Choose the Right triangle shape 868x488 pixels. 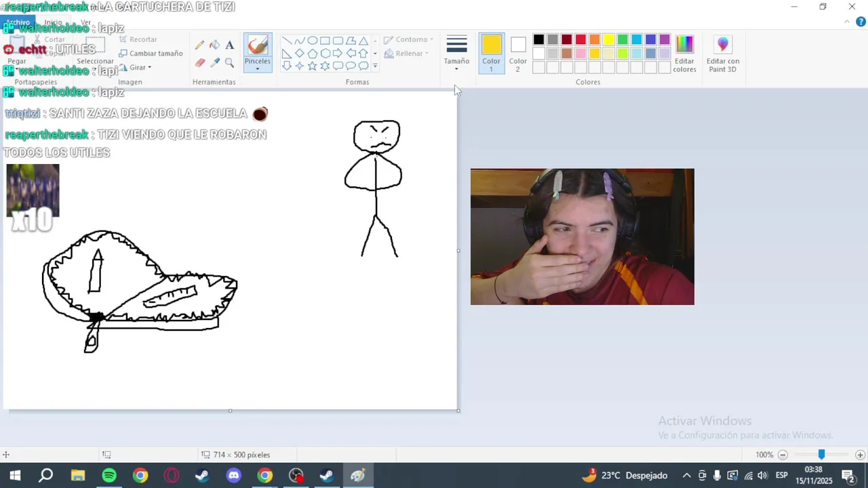(x=287, y=54)
